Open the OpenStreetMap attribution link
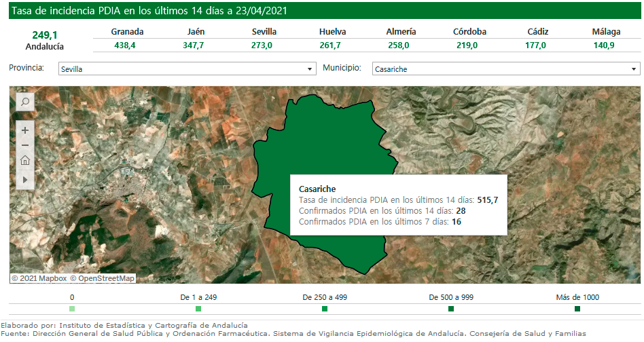The image size is (644, 342). click(x=105, y=278)
